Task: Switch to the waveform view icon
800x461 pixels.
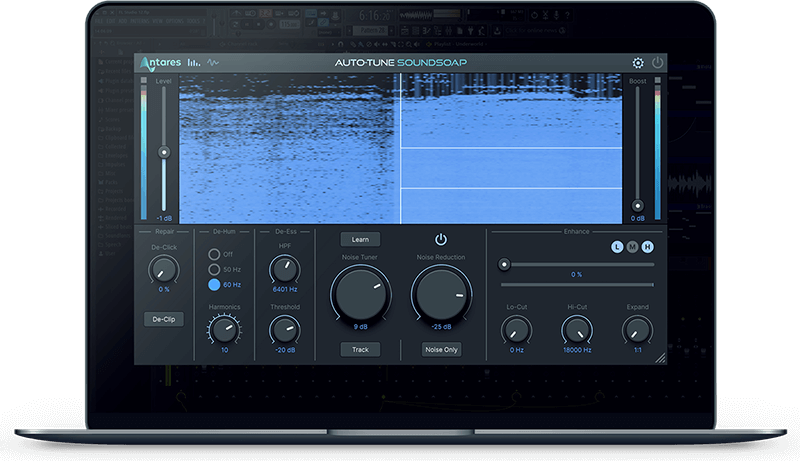Action: pyautogui.click(x=213, y=63)
